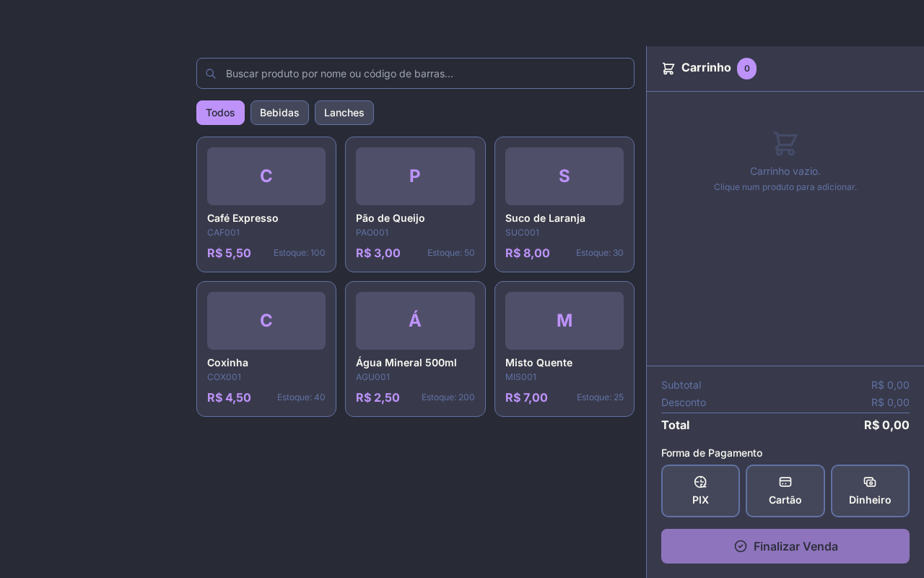Add Água Mineral 500ml to cart
Viewport: 924px width, 578px height.
click(415, 349)
